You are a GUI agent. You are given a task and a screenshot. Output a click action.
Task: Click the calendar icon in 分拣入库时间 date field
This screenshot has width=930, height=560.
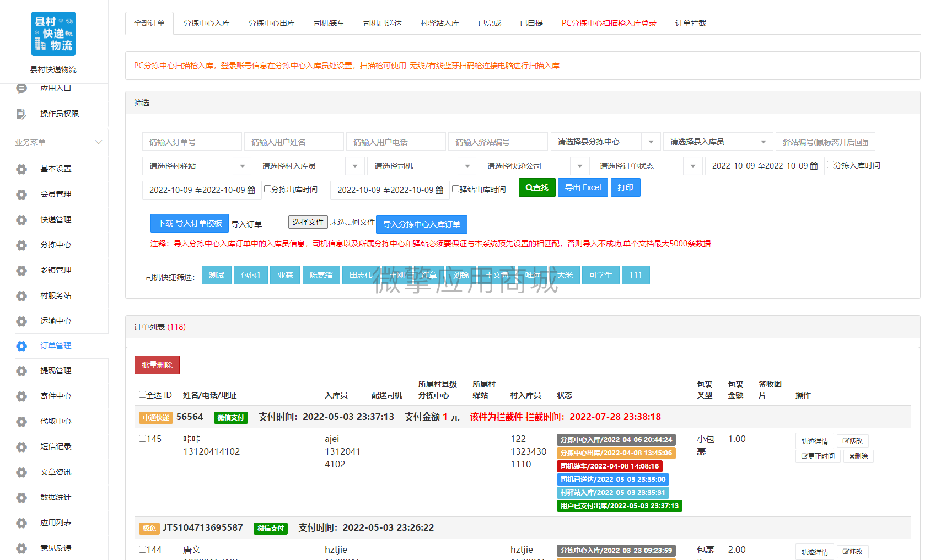pyautogui.click(x=814, y=166)
